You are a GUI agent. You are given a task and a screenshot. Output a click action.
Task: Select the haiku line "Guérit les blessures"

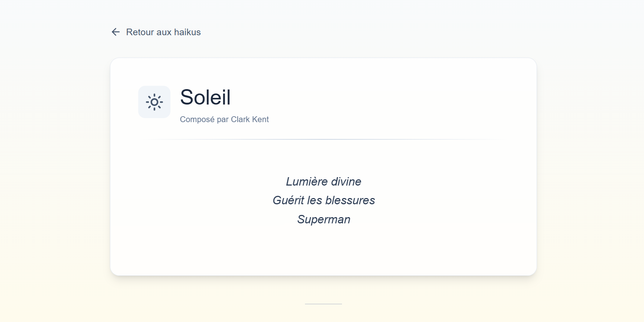pyautogui.click(x=323, y=201)
